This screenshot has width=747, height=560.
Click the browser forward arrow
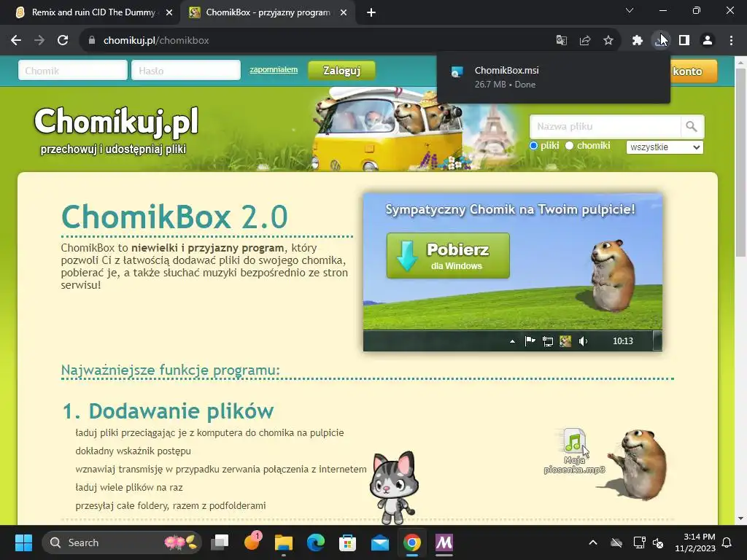(x=39, y=41)
